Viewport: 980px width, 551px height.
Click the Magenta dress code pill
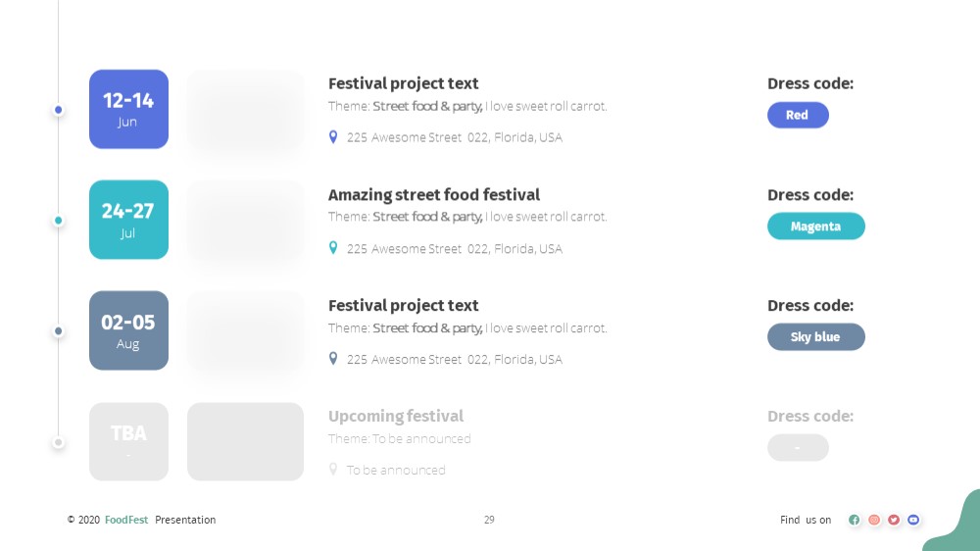pos(816,225)
